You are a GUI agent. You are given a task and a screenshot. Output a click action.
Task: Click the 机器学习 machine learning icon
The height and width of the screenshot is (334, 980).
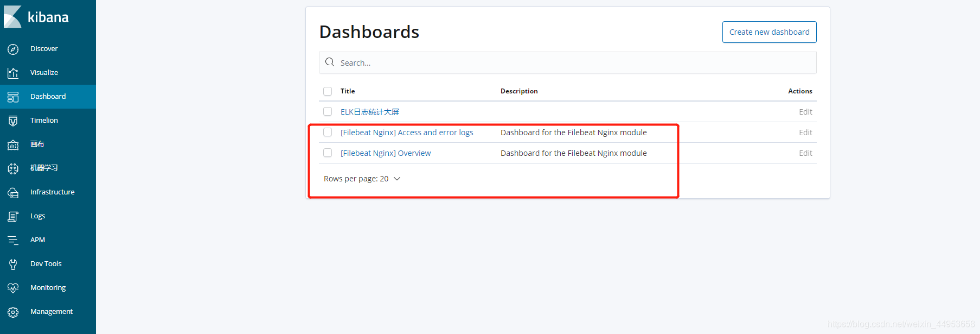(13, 168)
